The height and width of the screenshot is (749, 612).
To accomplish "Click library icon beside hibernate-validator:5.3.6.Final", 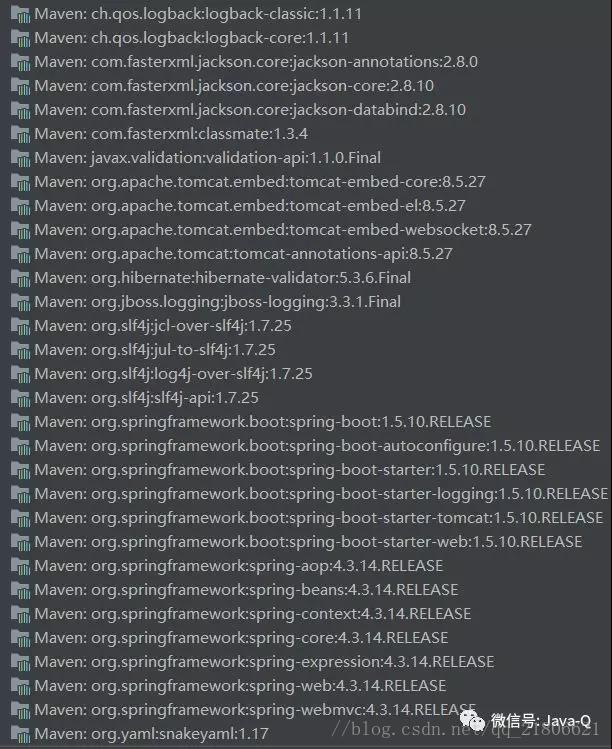I will 21,278.
